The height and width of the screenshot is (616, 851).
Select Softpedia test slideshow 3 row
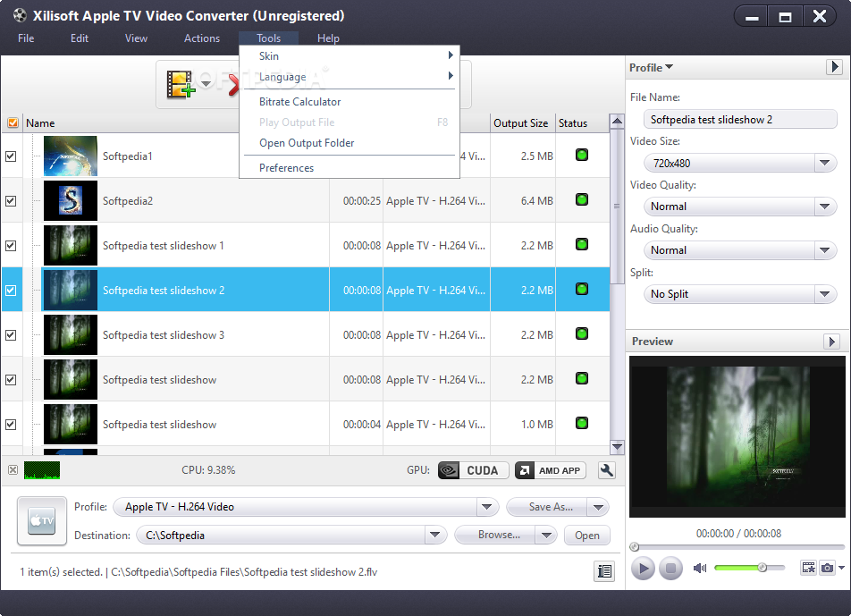click(306, 335)
